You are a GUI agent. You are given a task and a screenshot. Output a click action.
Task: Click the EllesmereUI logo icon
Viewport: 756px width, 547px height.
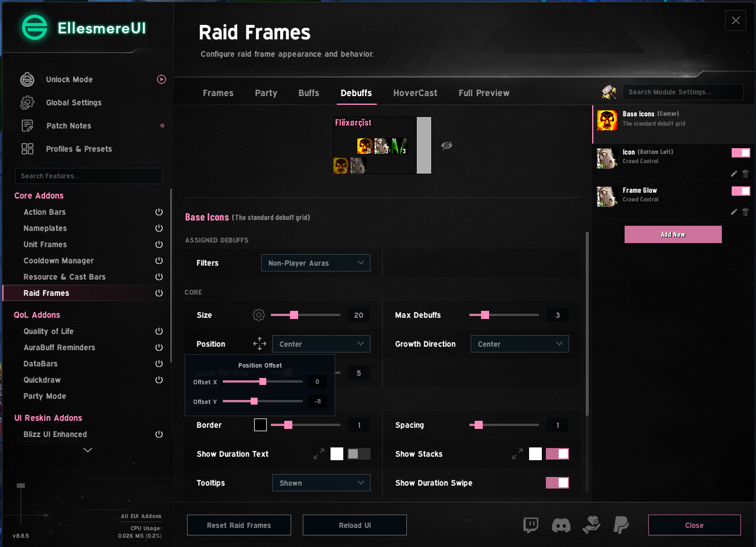[x=34, y=27]
